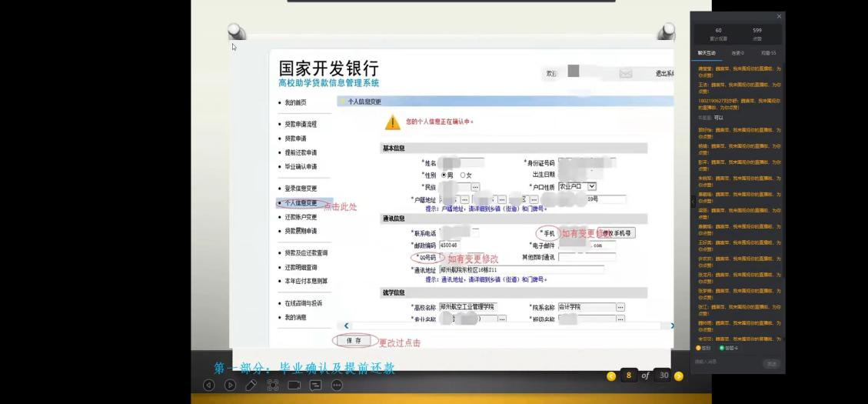Open 我的首页 in left menu
This screenshot has height=404, width=868.
(295, 102)
